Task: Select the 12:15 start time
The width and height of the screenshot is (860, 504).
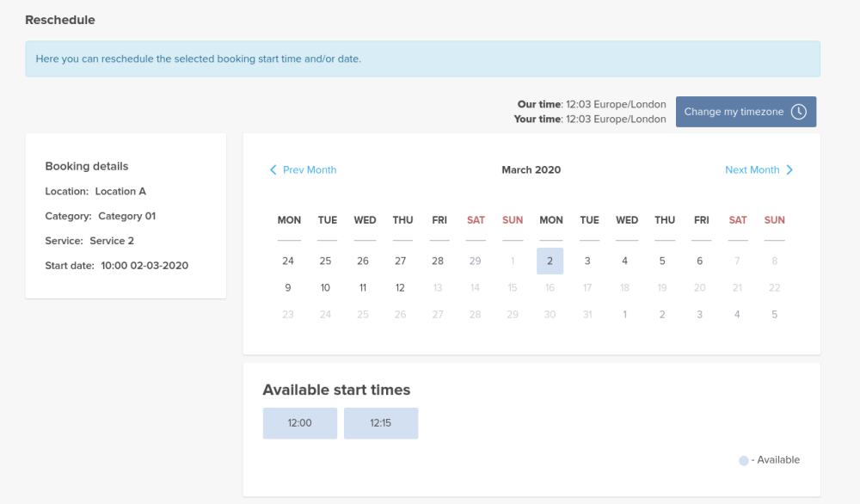Action: point(381,423)
